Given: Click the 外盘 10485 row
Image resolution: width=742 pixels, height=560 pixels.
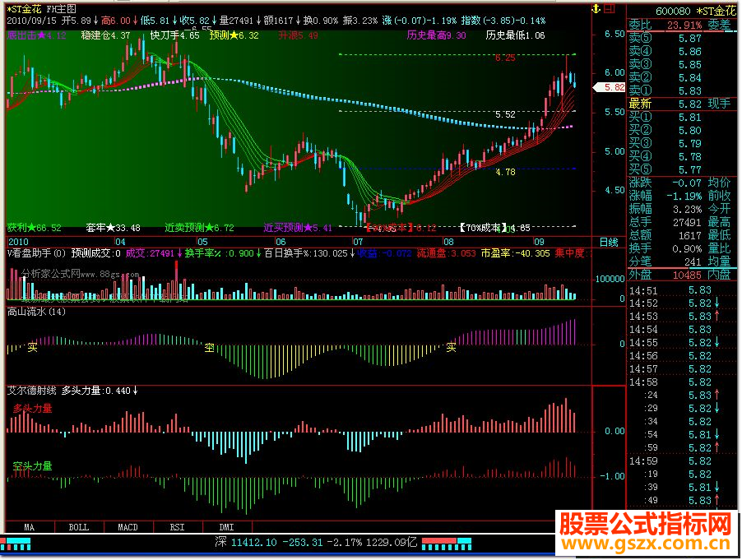Looking at the screenshot, I should (665, 275).
